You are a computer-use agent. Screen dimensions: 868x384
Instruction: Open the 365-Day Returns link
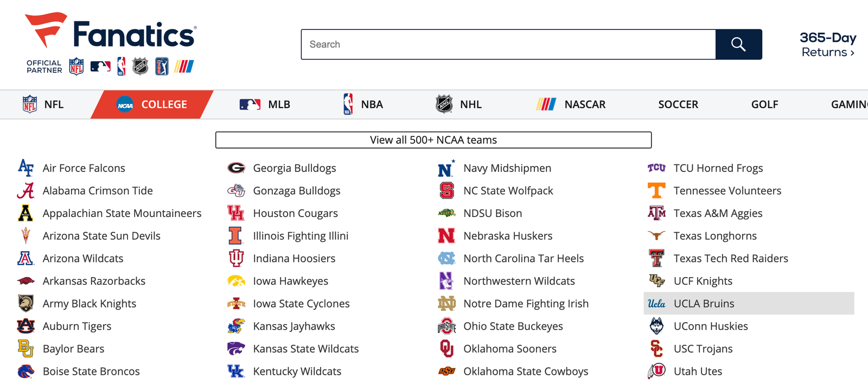tap(828, 45)
